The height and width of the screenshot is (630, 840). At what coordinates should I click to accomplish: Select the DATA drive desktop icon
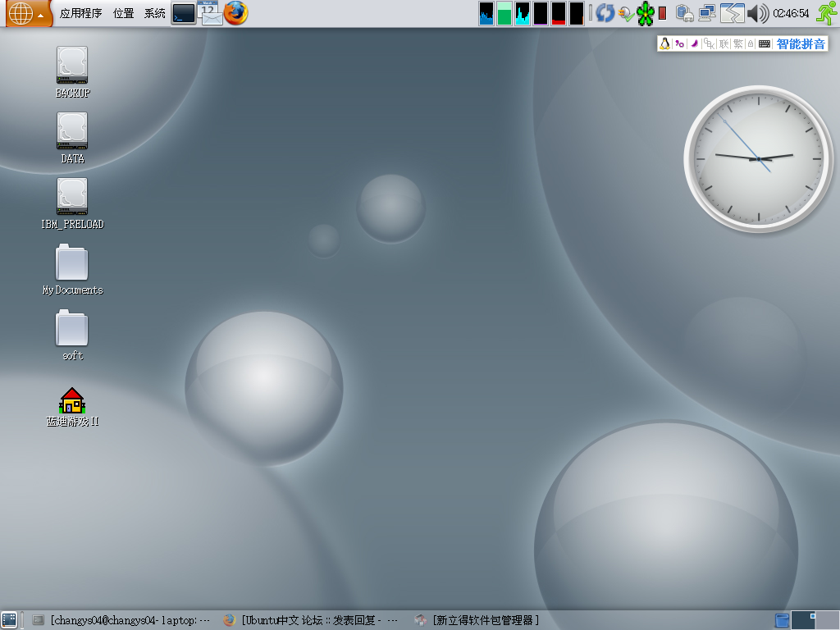pyautogui.click(x=72, y=138)
